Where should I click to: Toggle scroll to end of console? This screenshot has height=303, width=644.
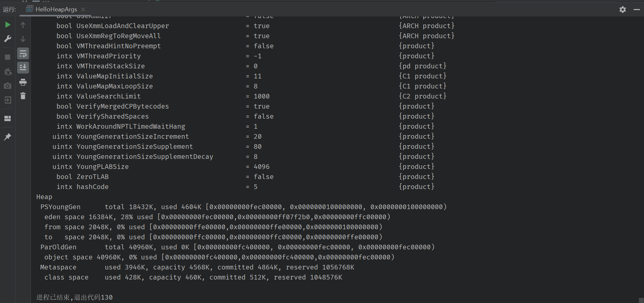[23, 68]
